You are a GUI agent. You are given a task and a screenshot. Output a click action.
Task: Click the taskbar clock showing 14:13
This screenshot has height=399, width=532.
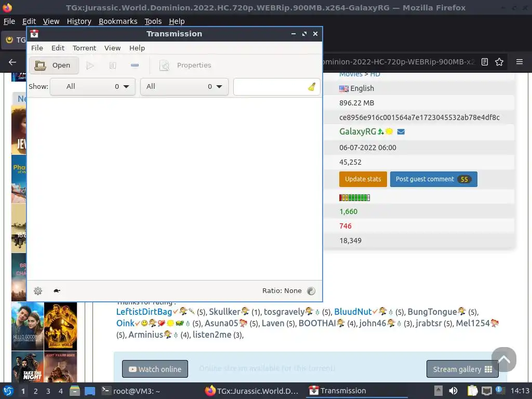520,391
